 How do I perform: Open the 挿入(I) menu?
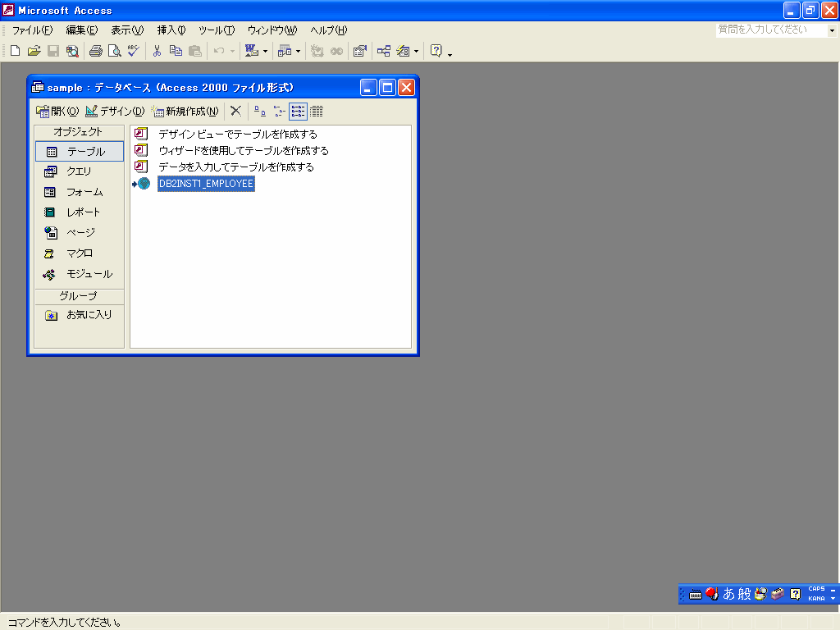171,30
